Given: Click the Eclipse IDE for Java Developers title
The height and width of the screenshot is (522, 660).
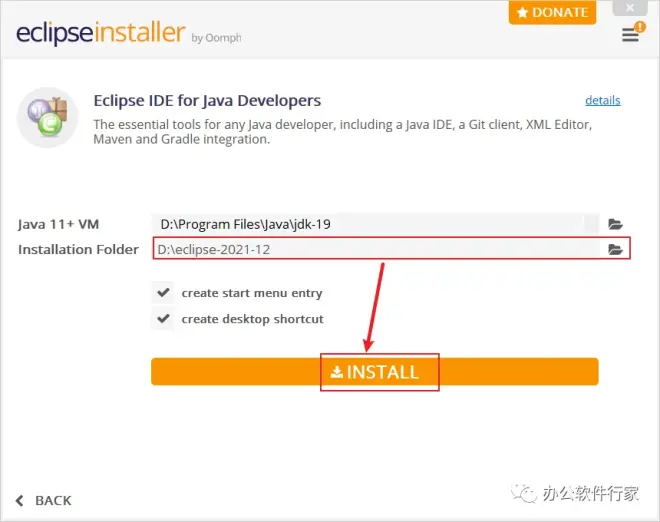Looking at the screenshot, I should pyautogui.click(x=207, y=101).
